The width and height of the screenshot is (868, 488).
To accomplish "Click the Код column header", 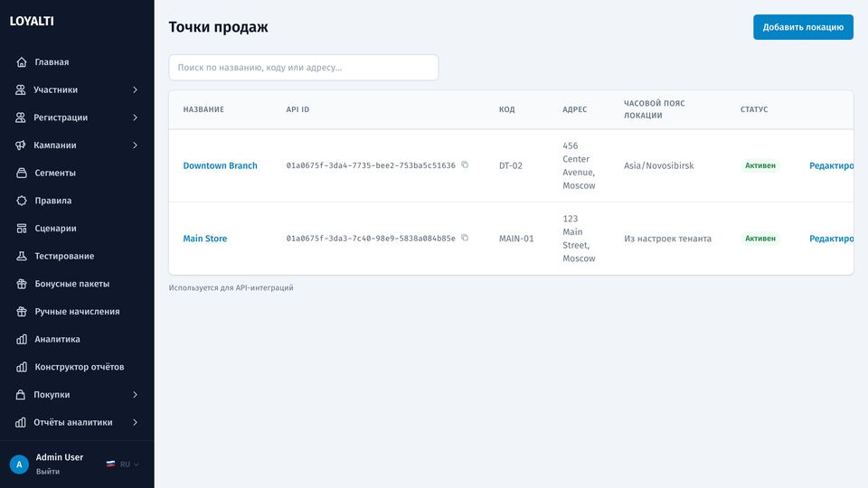I will pos(506,109).
